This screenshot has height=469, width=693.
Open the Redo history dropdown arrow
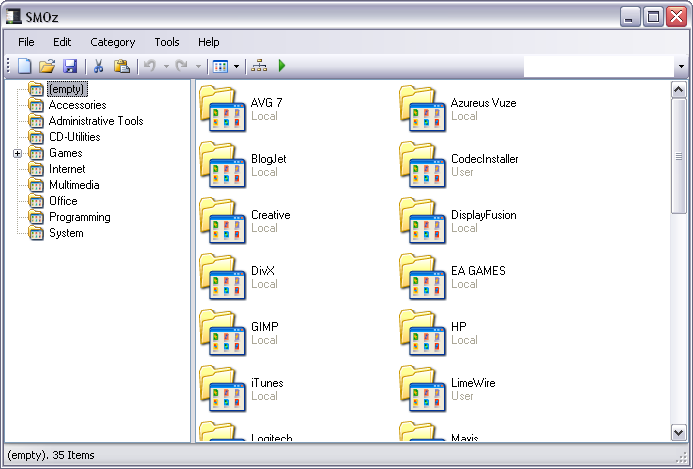(198, 67)
